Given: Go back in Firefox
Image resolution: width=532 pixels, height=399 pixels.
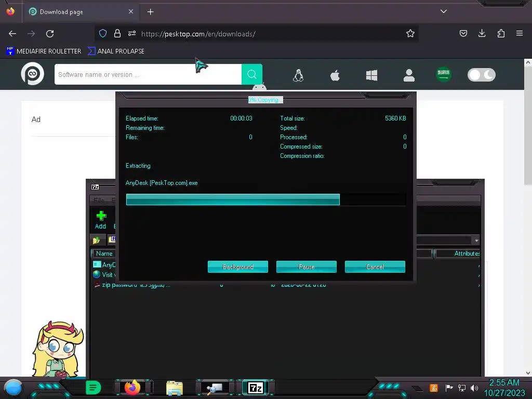Looking at the screenshot, I should (x=12, y=34).
